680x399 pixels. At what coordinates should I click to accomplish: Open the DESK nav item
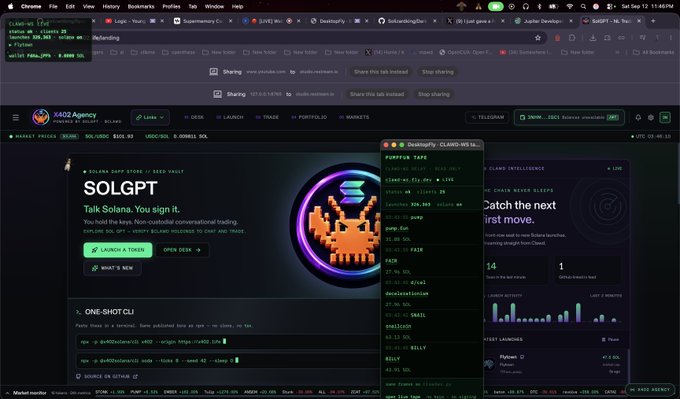point(194,117)
